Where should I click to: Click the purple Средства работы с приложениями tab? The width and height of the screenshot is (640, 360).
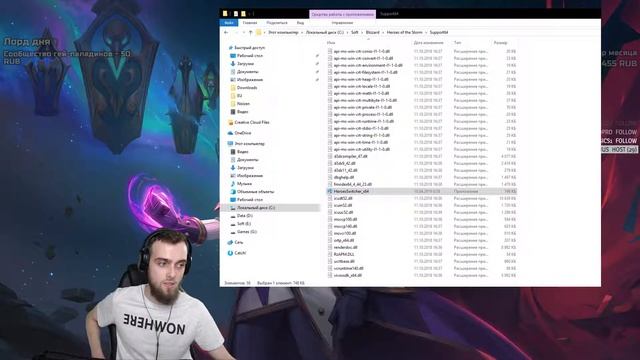point(342,14)
